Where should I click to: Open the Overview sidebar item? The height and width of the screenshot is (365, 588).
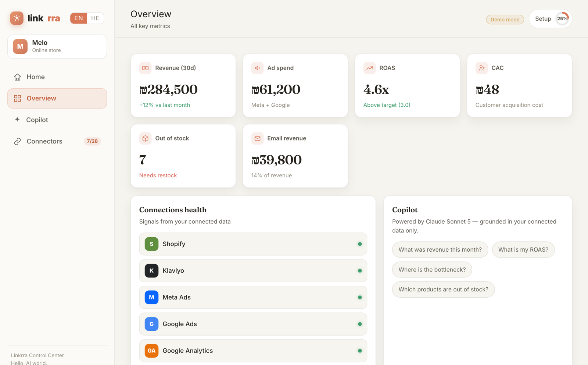click(57, 98)
